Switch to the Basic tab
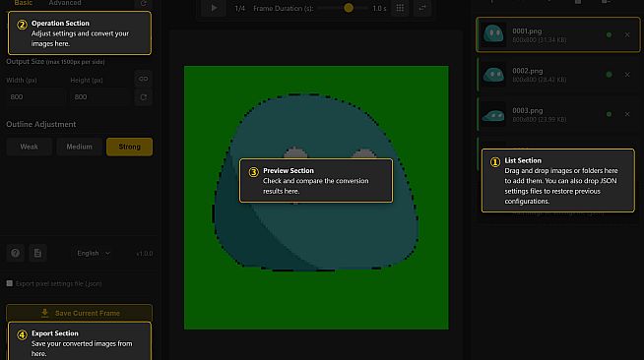The image size is (644, 360). (x=23, y=3)
